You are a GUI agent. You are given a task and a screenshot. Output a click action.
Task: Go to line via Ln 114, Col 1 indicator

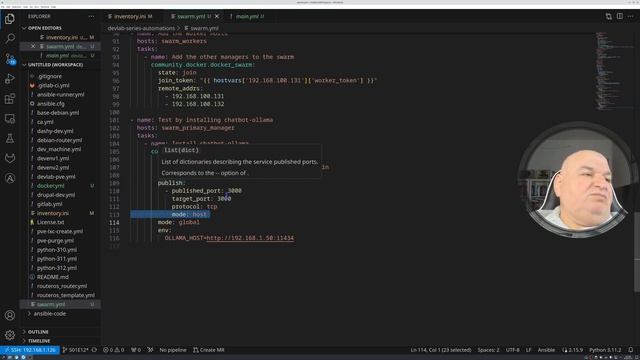441,350
